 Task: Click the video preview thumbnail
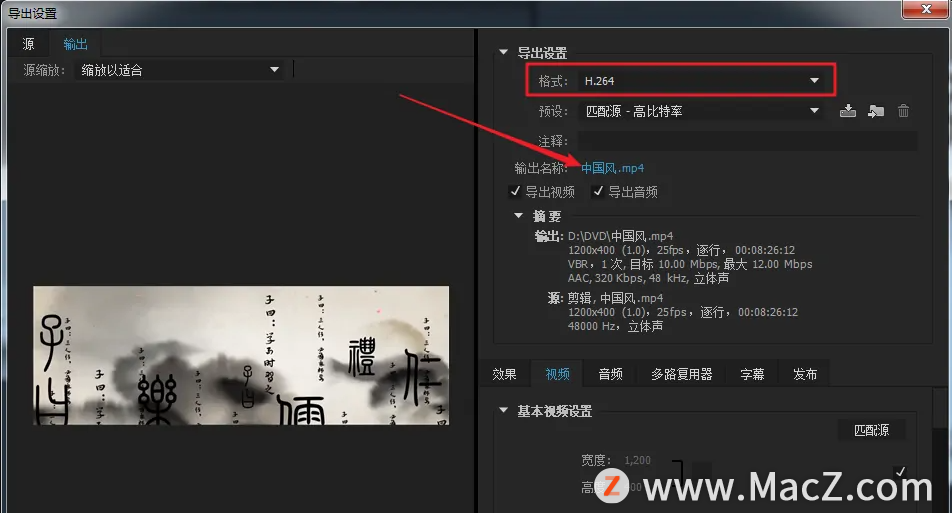click(x=241, y=355)
